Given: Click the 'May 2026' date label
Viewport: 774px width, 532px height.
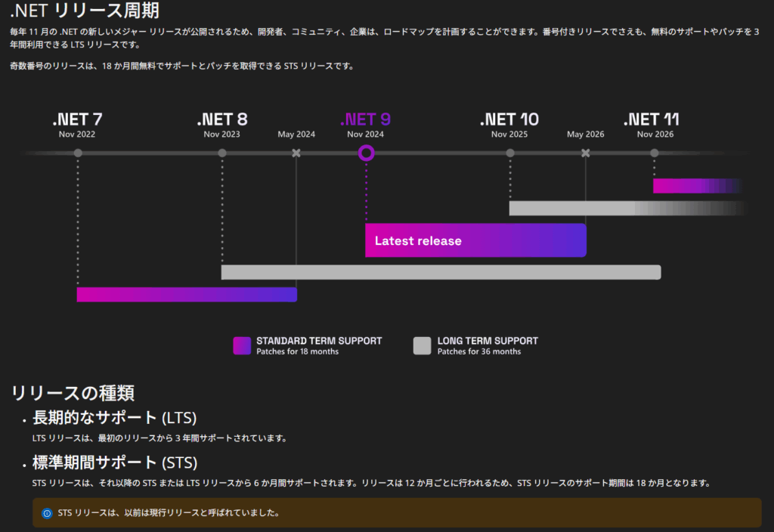Looking at the screenshot, I should pyautogui.click(x=586, y=135).
